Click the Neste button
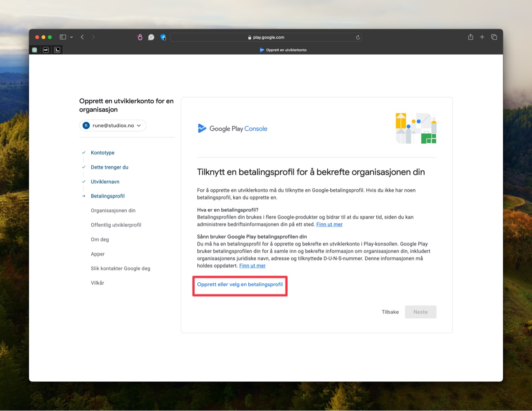 pos(421,312)
